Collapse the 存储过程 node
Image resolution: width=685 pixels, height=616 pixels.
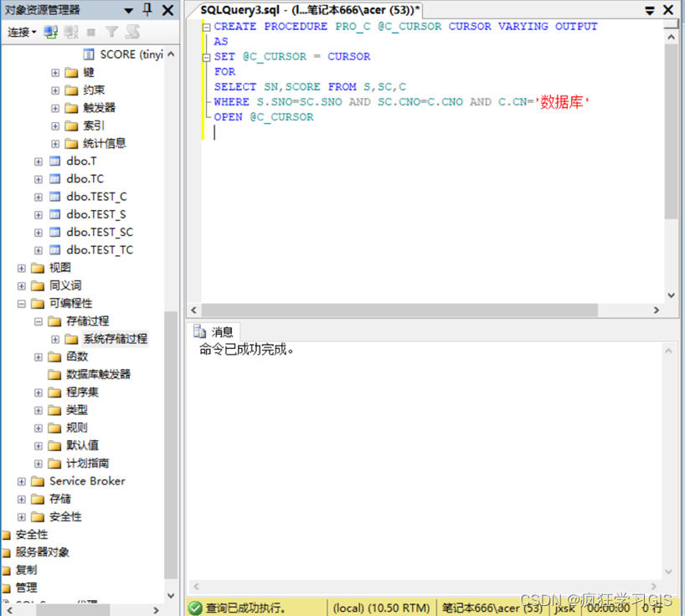pyautogui.click(x=39, y=321)
